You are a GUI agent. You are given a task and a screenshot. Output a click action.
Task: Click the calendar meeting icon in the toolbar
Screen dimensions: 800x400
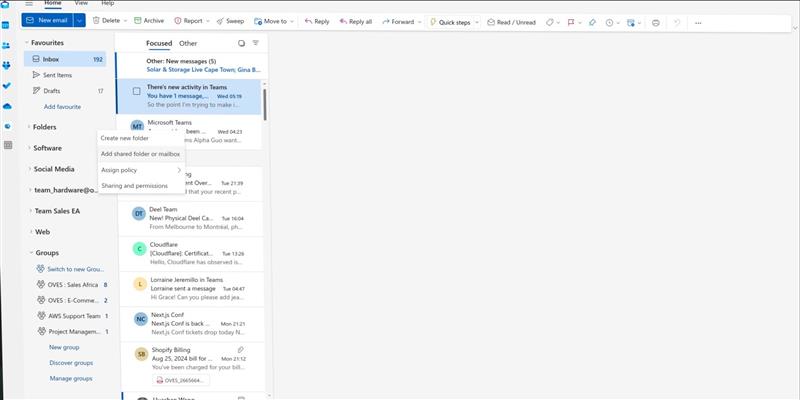point(631,22)
